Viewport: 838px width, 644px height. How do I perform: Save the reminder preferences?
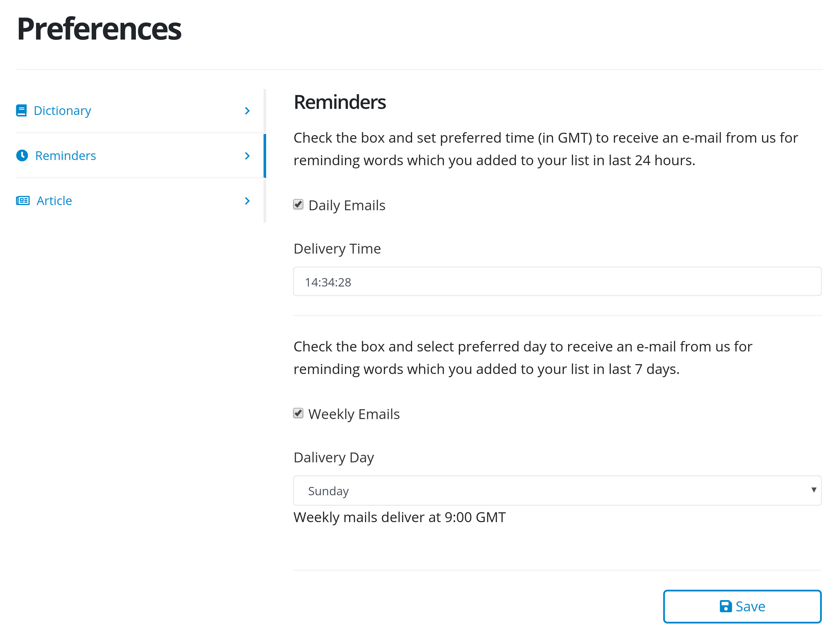point(742,606)
